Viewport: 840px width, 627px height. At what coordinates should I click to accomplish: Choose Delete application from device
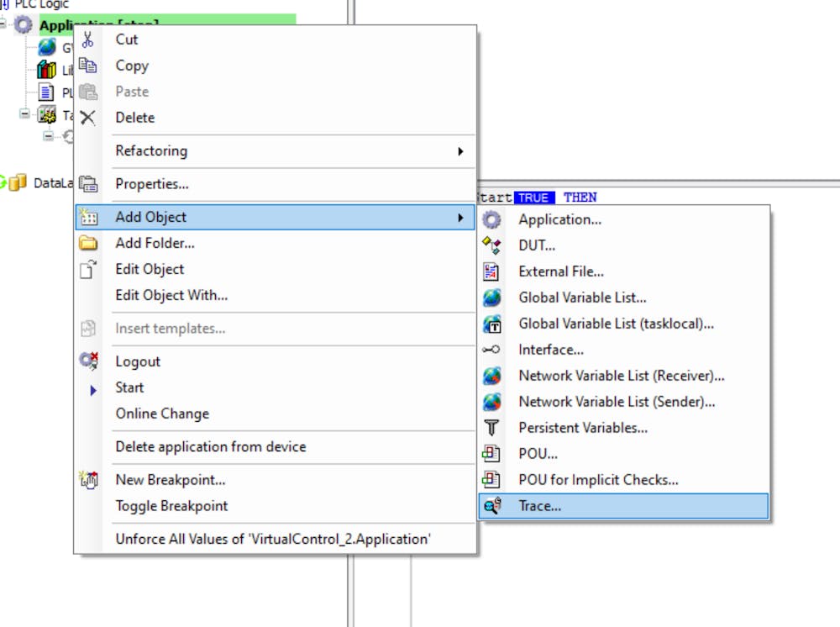tap(210, 446)
